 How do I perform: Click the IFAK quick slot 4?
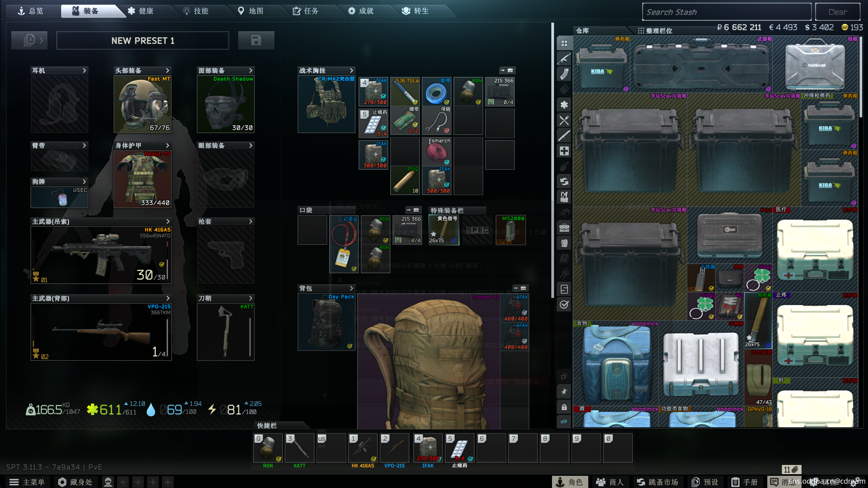pos(428,448)
